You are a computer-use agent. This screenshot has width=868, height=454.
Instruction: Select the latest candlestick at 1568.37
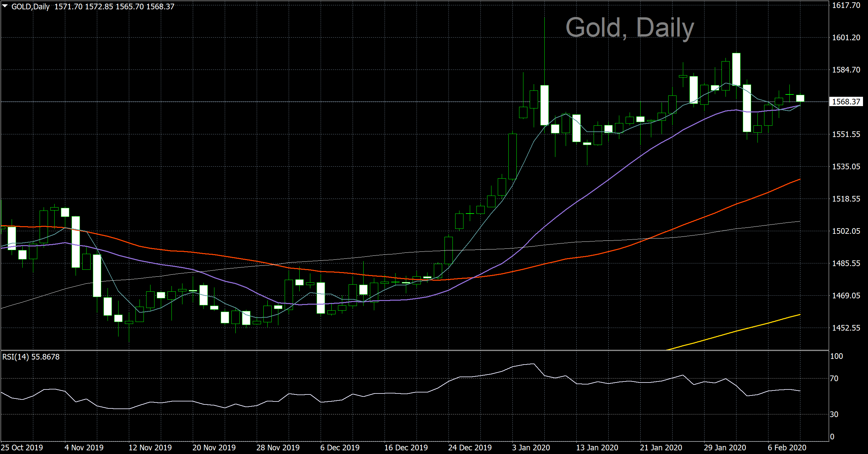800,98
